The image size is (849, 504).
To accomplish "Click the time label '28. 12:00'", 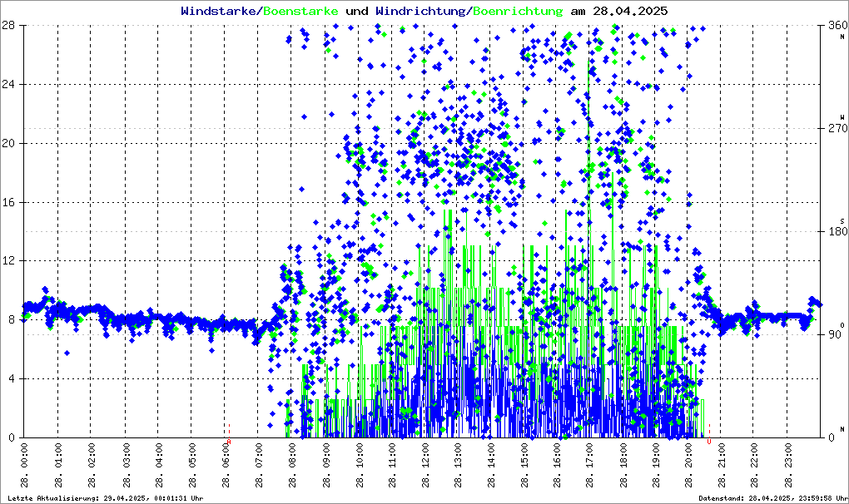I will click(x=424, y=465).
